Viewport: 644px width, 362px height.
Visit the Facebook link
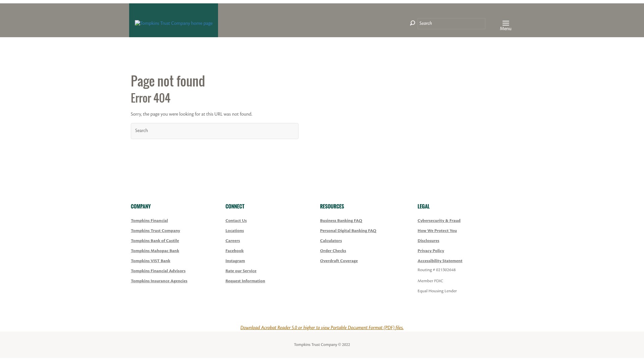coord(234,251)
